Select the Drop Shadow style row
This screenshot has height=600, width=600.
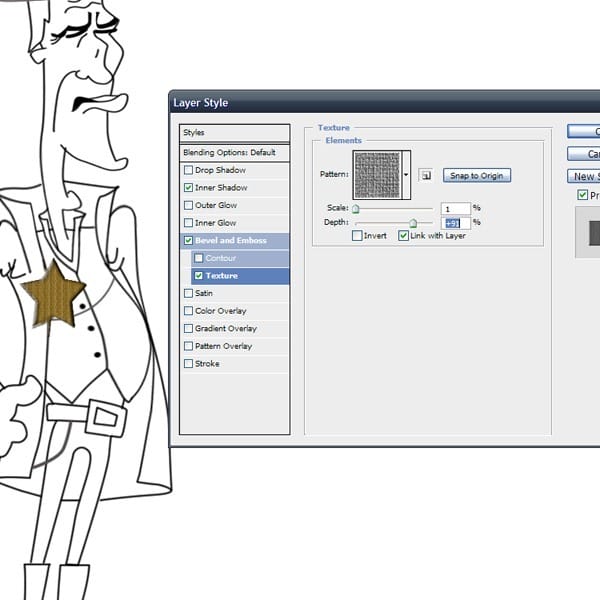click(x=235, y=170)
